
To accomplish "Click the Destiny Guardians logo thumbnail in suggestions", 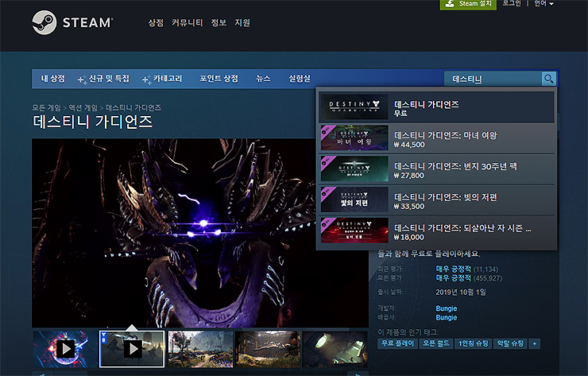I will point(354,107).
